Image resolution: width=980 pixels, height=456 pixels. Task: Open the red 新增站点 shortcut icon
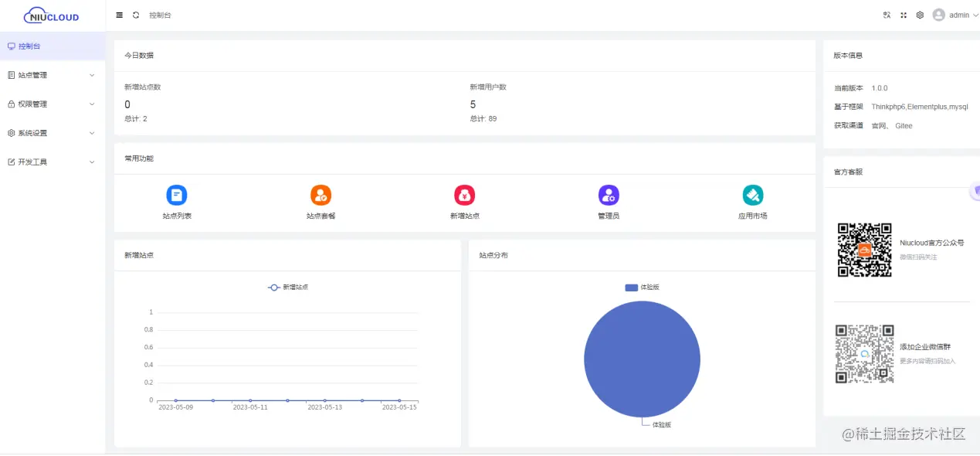(x=465, y=195)
